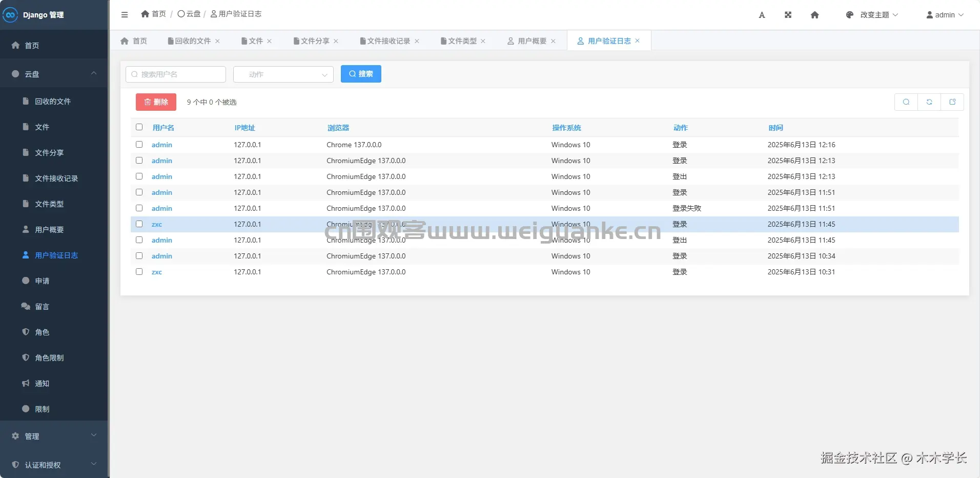Open the admin user menu
The image size is (980, 478).
click(x=945, y=15)
